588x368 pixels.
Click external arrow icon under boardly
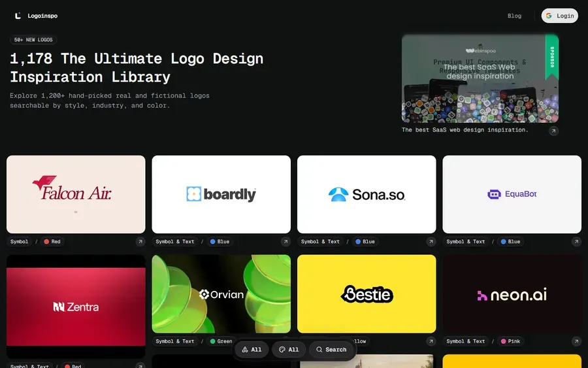286,242
